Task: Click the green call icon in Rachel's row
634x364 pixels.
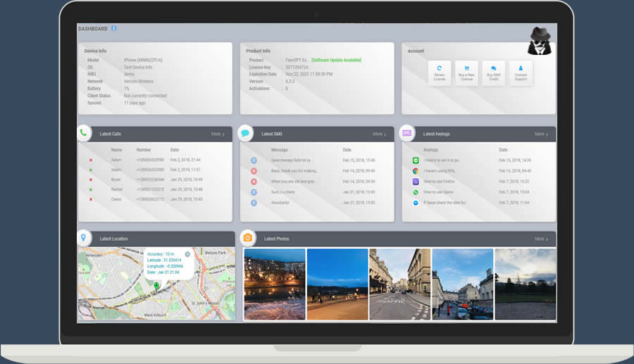Action: point(91,189)
